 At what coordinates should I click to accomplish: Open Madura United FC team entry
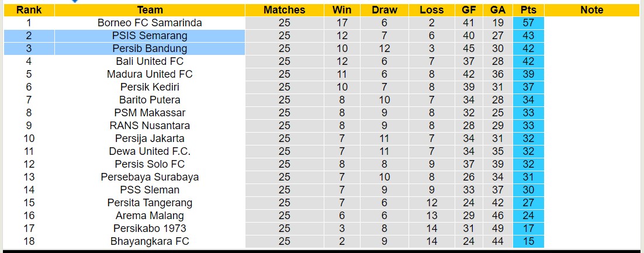[150, 74]
